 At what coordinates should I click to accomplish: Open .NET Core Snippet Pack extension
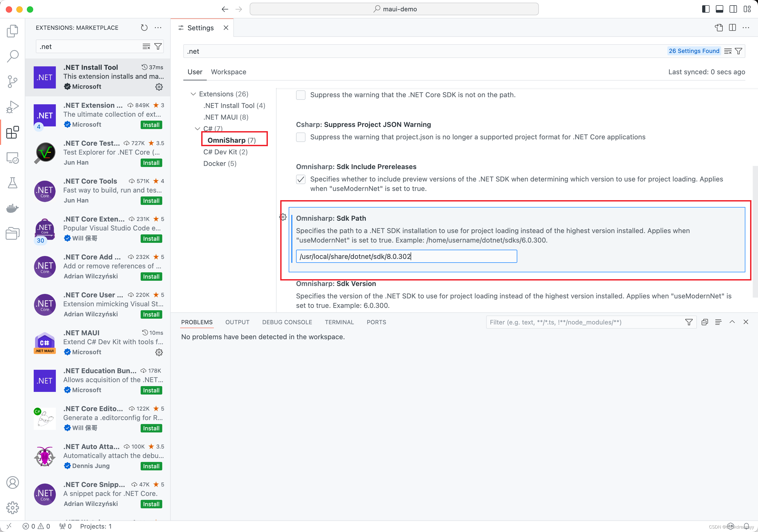pyautogui.click(x=98, y=494)
